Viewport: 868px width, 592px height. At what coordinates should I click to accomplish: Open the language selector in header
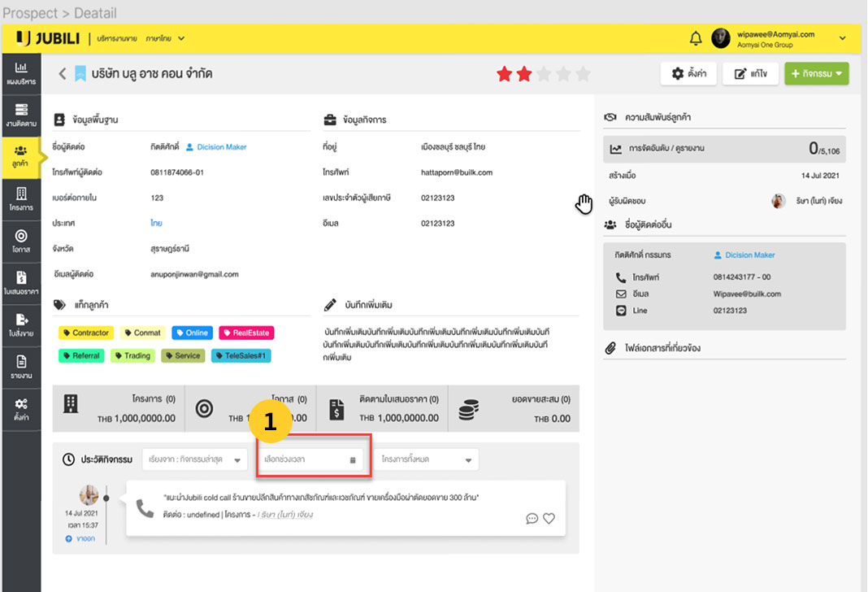click(x=165, y=38)
